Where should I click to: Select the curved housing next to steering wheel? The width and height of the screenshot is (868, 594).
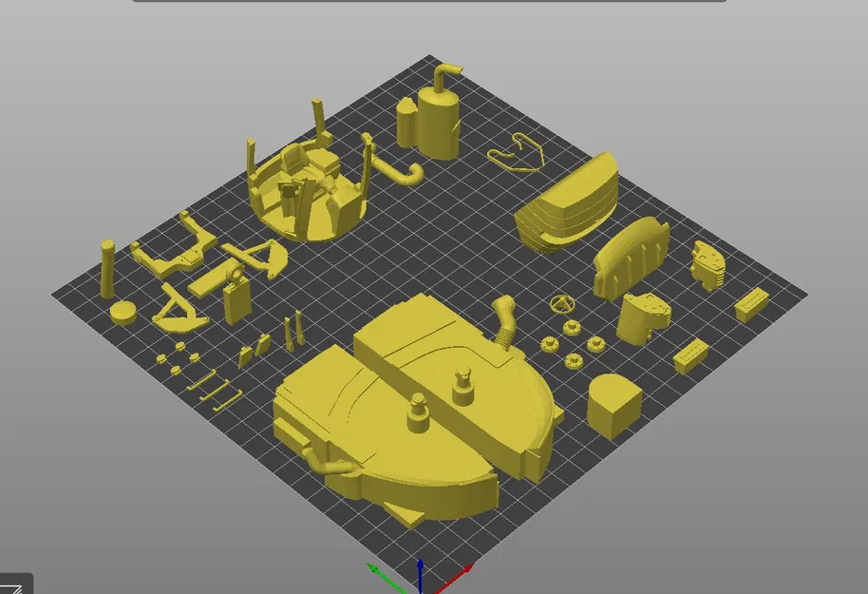coord(642,319)
